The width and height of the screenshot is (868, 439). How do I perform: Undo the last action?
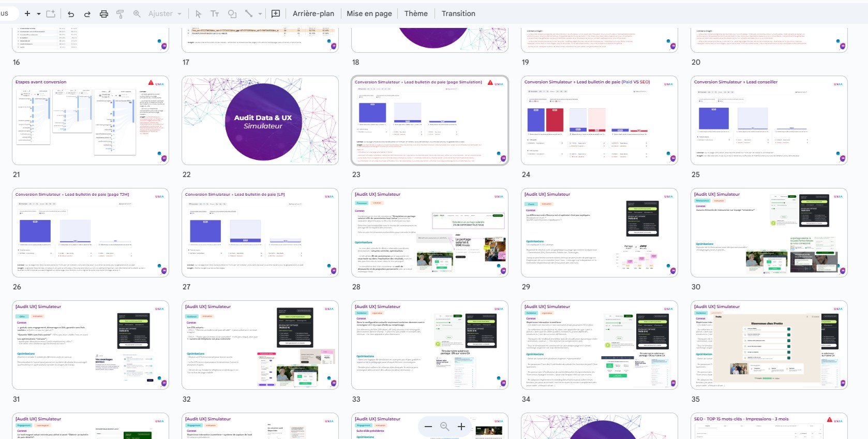(71, 14)
